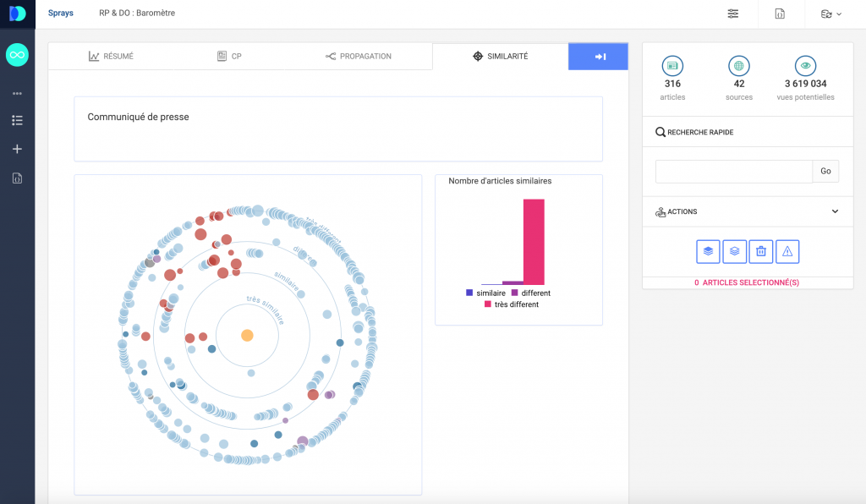Image resolution: width=866 pixels, height=504 pixels.
Task: Click the warning triangle action button
Action: pyautogui.click(x=787, y=251)
